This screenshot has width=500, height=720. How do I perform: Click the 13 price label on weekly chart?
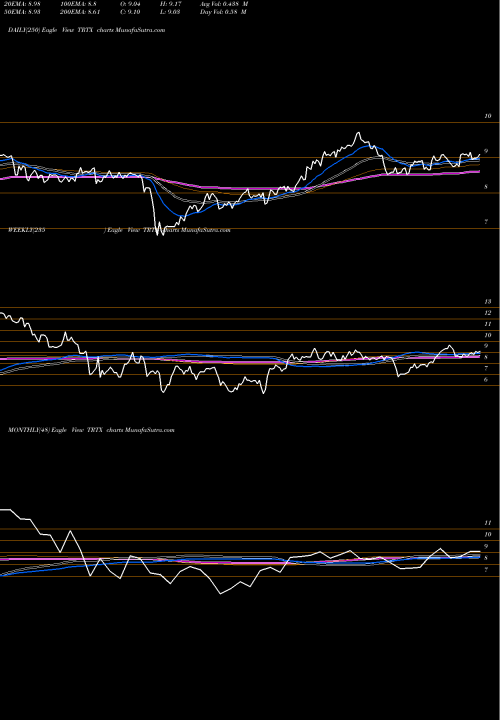point(488,302)
